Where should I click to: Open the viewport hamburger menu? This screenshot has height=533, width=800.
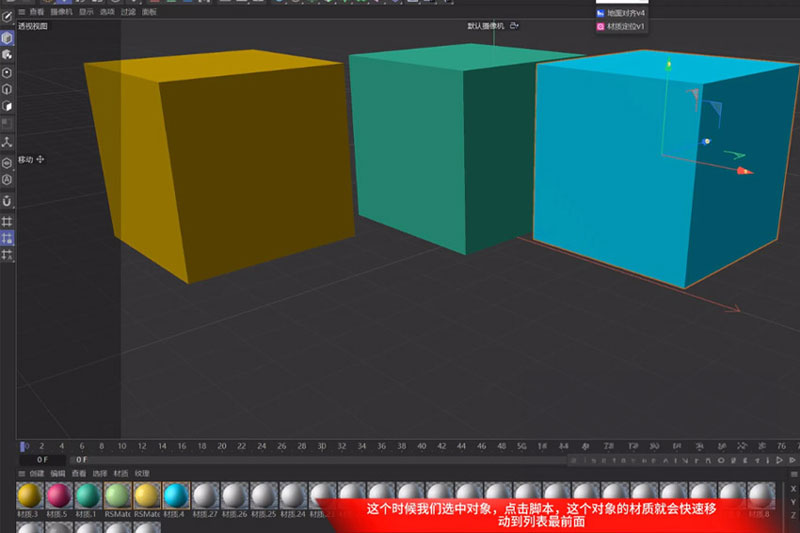[x=22, y=12]
